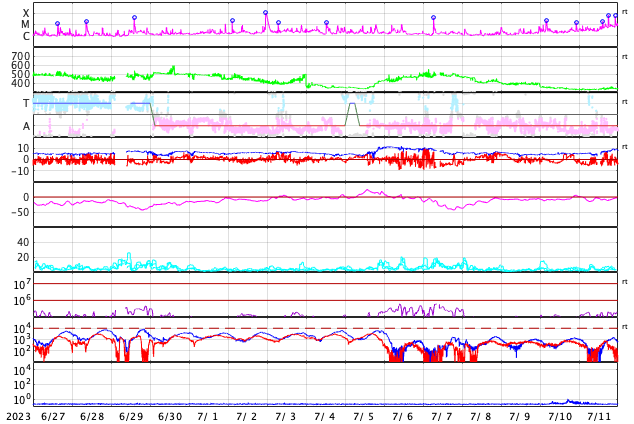Select the flare peak marker on 6/29
This screenshot has width=634, height=424.
coord(135,18)
